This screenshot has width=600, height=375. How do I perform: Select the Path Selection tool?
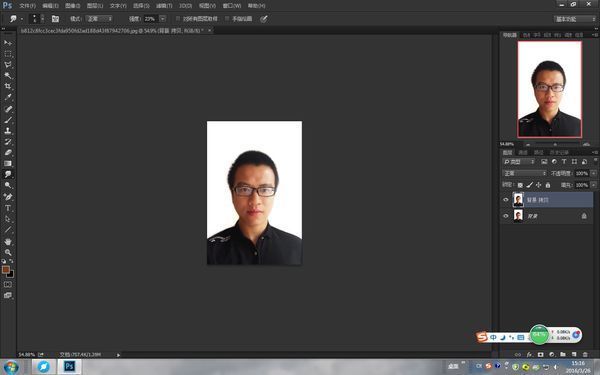[x=8, y=219]
